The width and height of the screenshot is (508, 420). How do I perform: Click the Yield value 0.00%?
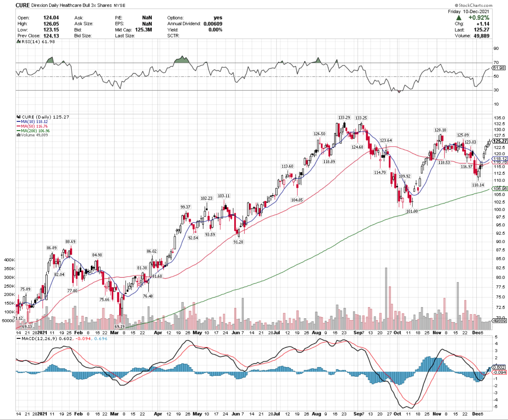point(215,30)
